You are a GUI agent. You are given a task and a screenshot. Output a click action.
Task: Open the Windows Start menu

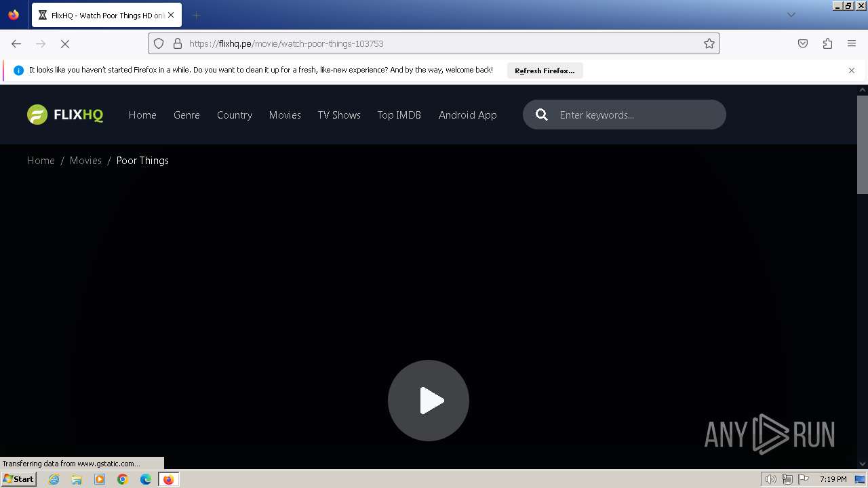[18, 479]
